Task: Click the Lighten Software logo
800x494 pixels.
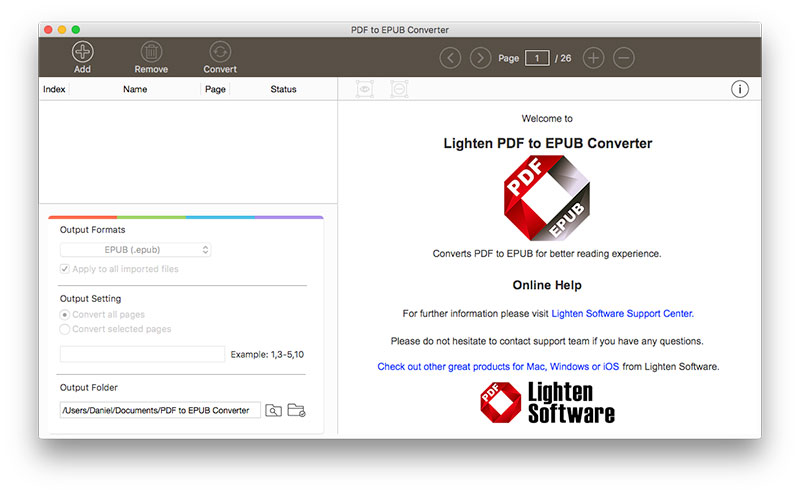Action: pyautogui.click(x=547, y=403)
